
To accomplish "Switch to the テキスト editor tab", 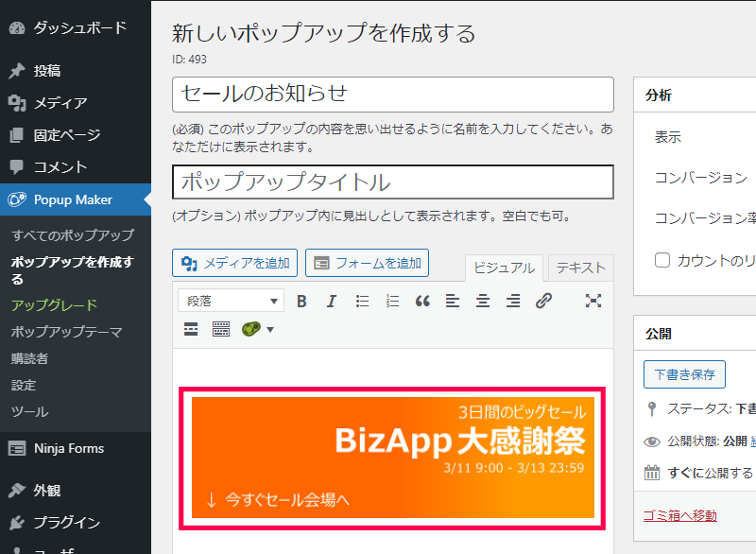I will click(x=580, y=268).
